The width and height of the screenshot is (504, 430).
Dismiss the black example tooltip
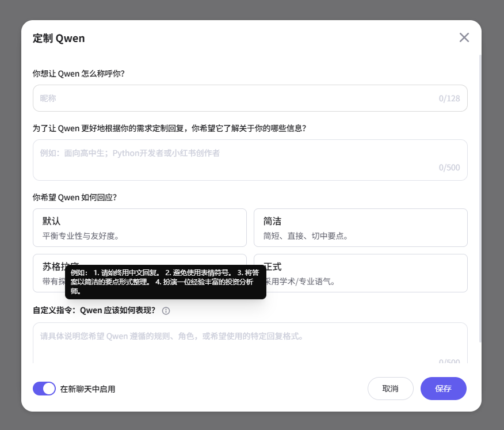tap(166, 283)
